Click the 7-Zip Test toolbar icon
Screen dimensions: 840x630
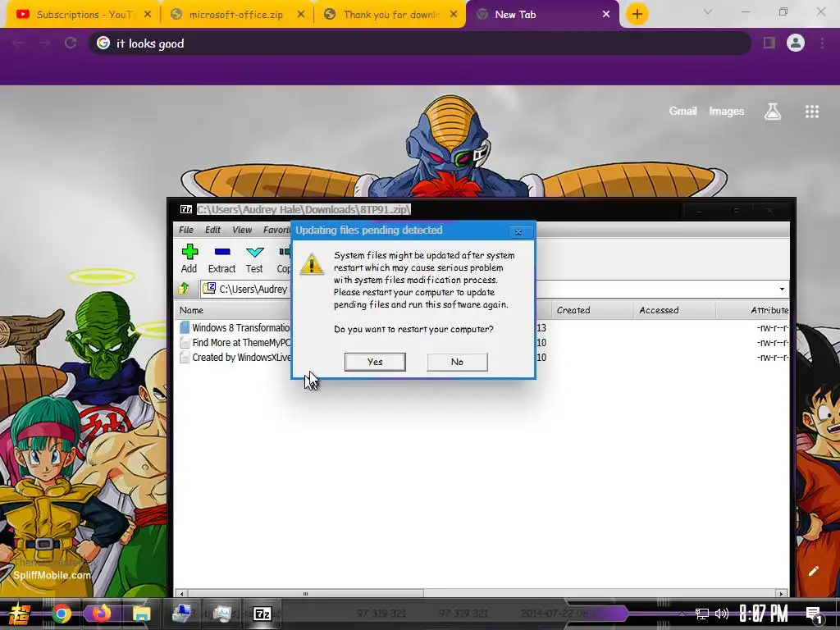click(x=254, y=258)
